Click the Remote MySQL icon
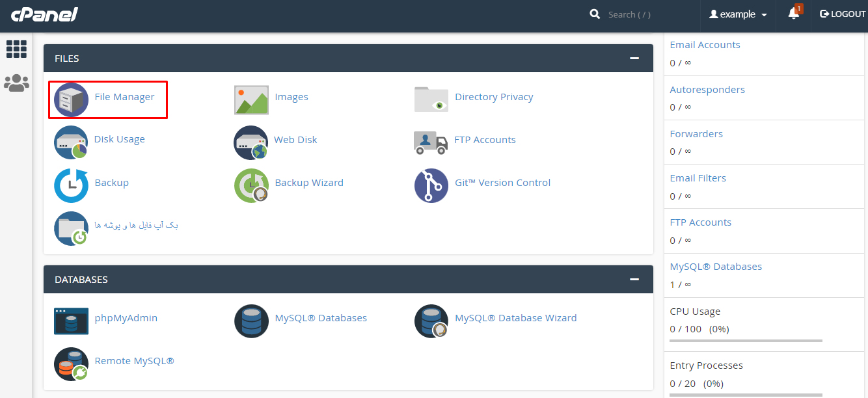The image size is (868, 398). coord(71,364)
